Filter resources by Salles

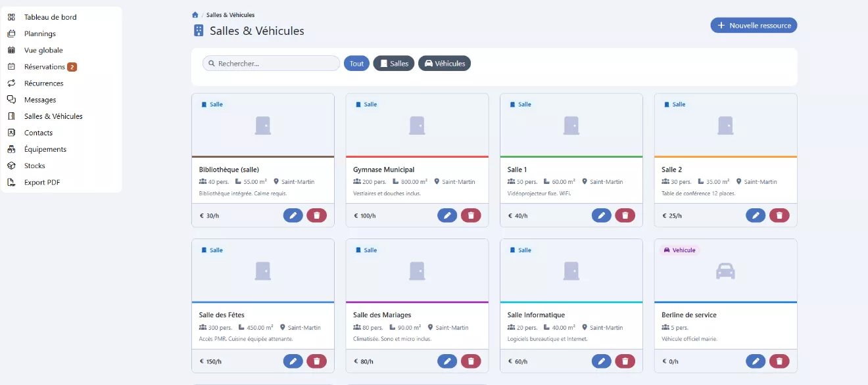pos(394,64)
